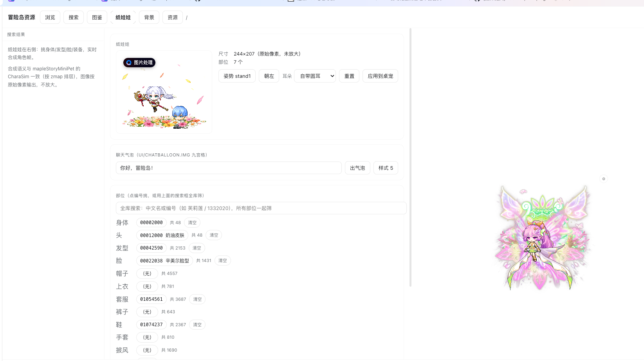Open the 自带圆耳 ear dropdown

315,76
